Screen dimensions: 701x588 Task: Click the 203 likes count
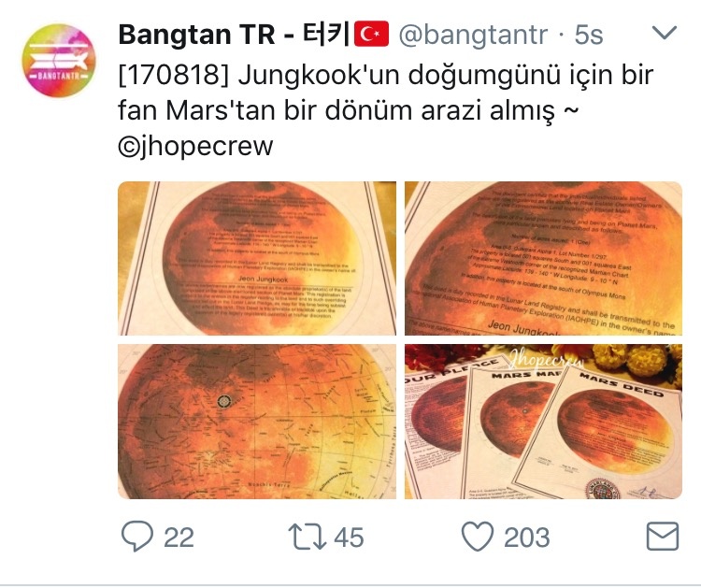click(x=526, y=537)
